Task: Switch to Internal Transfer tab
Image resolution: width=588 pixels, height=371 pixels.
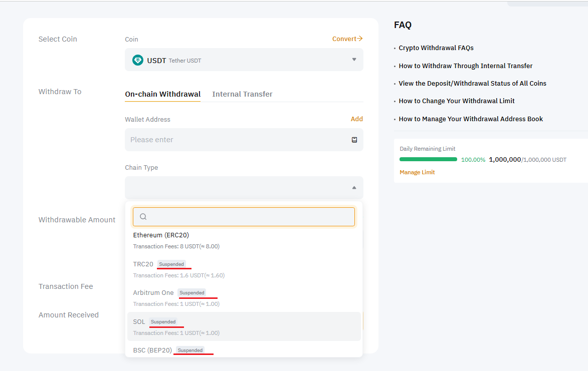Action: 242,94
